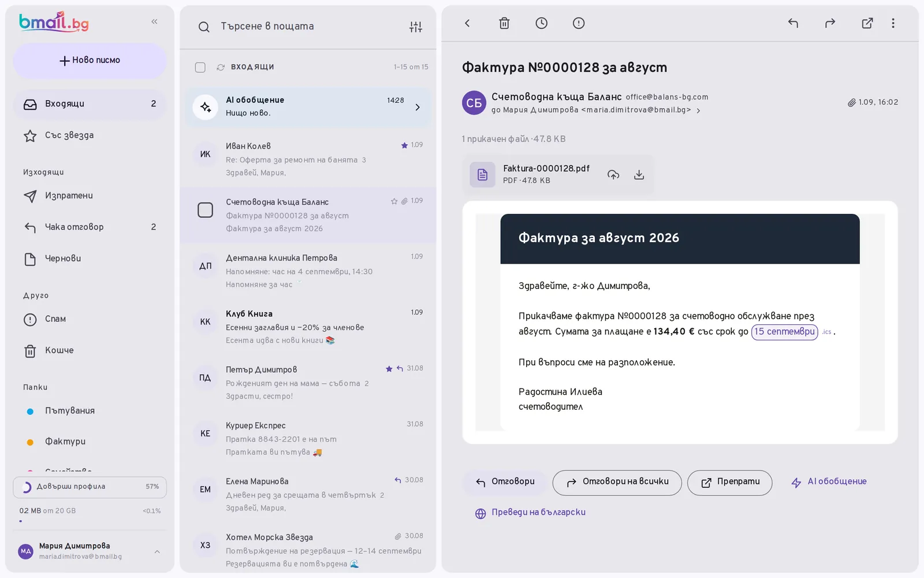This screenshot has width=924, height=578.
Task: Select the Фактури label
Action: click(90, 442)
